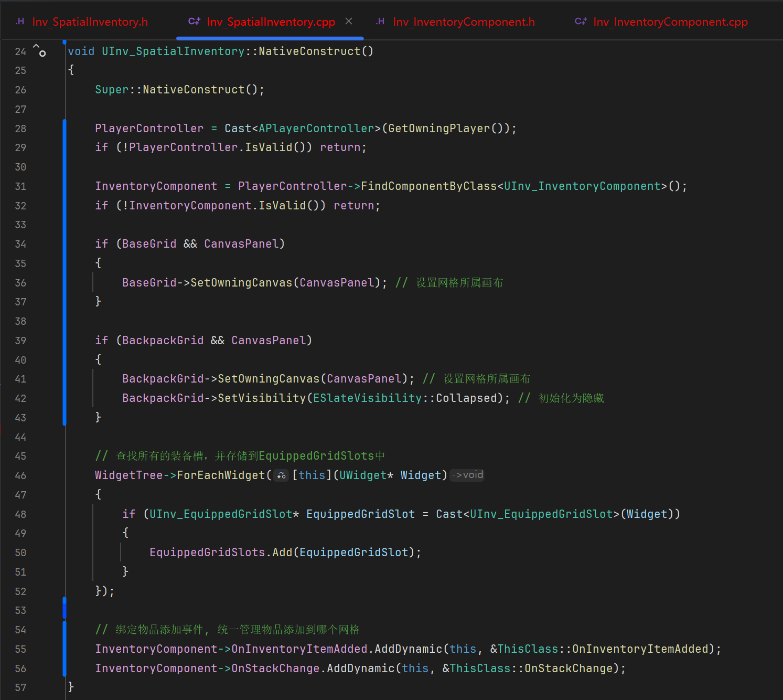783x700 pixels.
Task: Click BaseGrid in the if condition on line 34
Action: [x=149, y=244]
